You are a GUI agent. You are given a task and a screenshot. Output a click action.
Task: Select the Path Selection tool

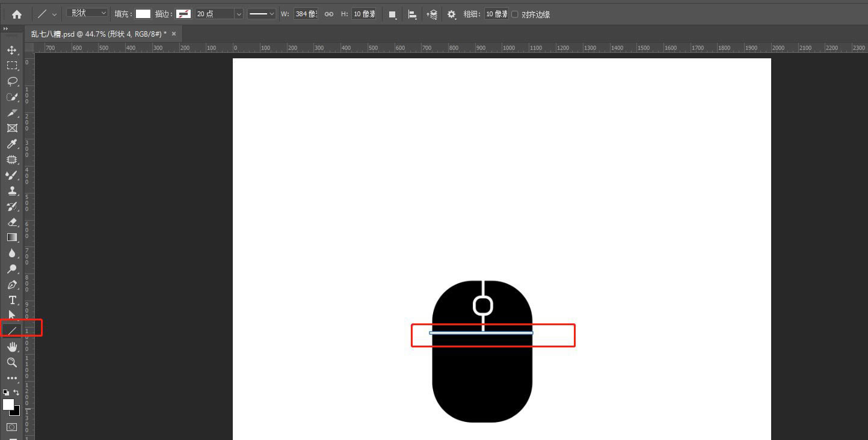click(11, 314)
